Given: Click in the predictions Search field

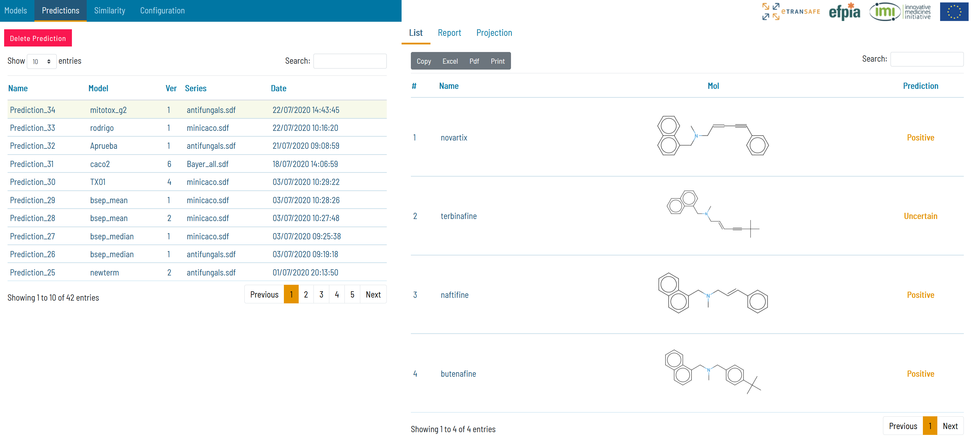Looking at the screenshot, I should [x=350, y=61].
